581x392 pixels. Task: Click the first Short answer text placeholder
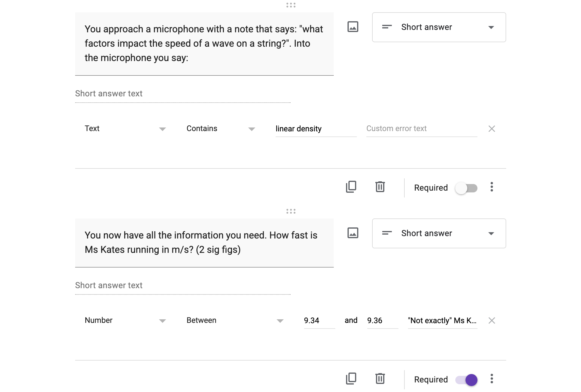[183, 94]
